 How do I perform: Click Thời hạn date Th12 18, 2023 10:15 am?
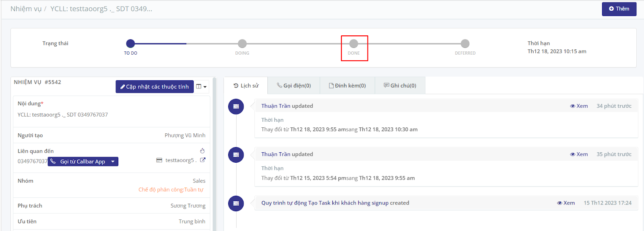click(557, 51)
